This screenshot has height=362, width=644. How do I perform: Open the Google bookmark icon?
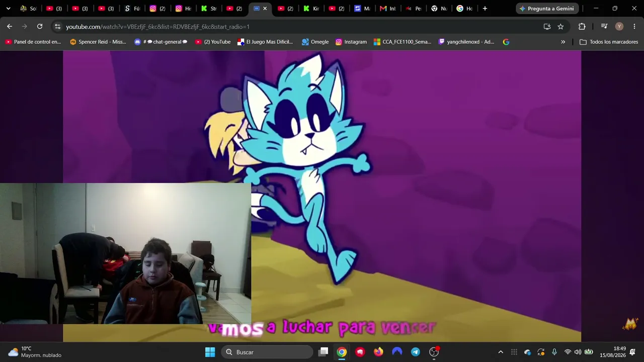tap(506, 42)
